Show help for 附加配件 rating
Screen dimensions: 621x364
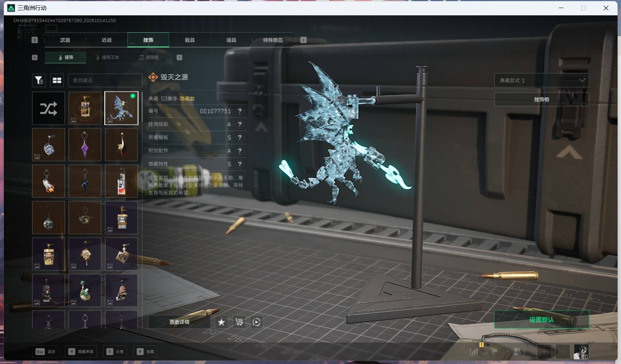click(x=240, y=151)
